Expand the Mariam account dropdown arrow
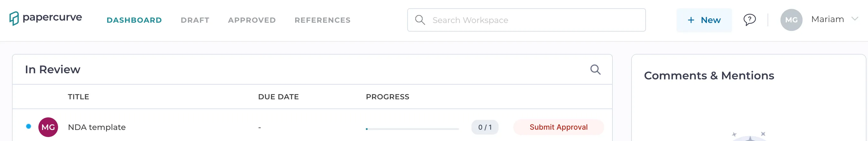Screen dimensions: 868x141 [854, 19]
